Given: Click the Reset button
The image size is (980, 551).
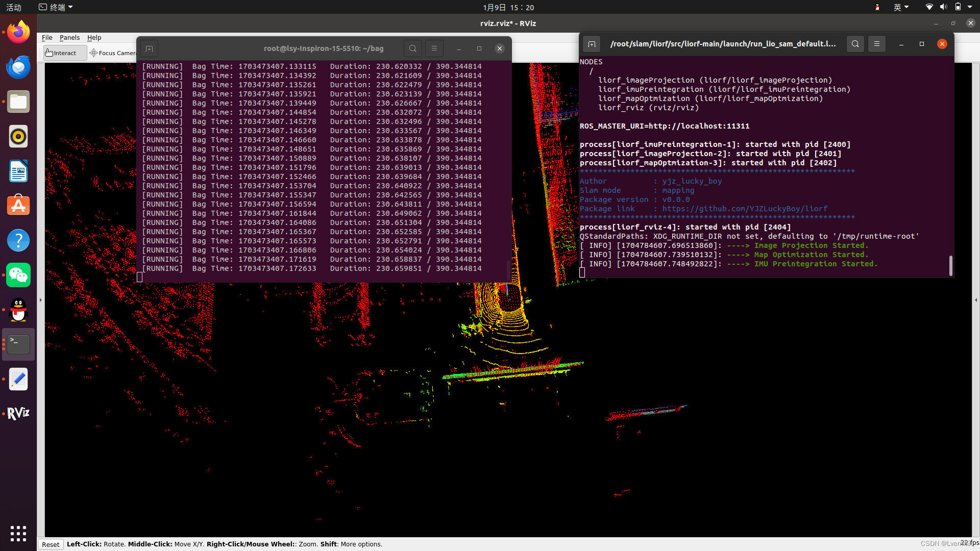Looking at the screenshot, I should [x=51, y=544].
